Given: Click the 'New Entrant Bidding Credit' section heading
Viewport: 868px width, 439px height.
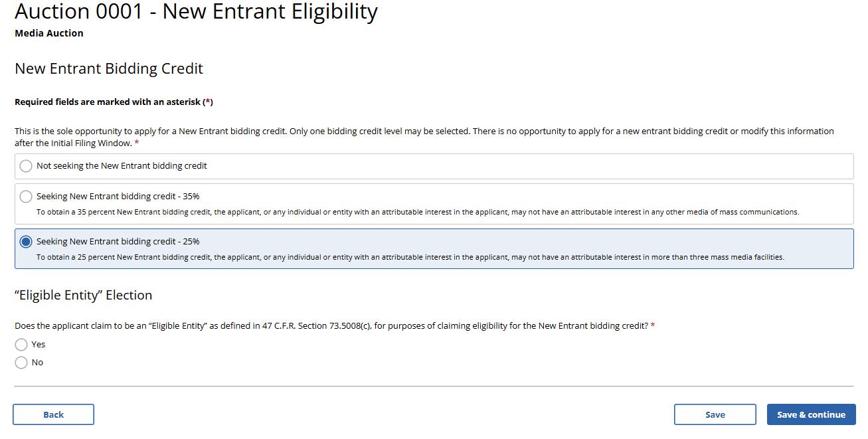Looking at the screenshot, I should click(x=109, y=69).
